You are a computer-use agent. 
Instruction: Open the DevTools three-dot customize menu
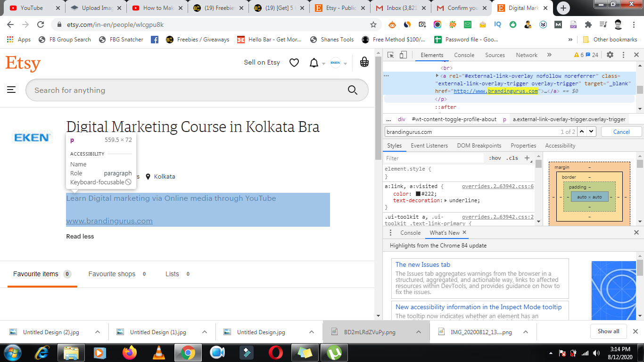click(623, 55)
